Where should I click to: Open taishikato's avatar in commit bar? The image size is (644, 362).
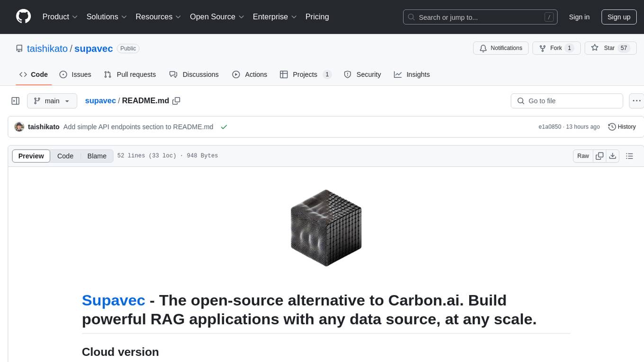click(x=19, y=127)
